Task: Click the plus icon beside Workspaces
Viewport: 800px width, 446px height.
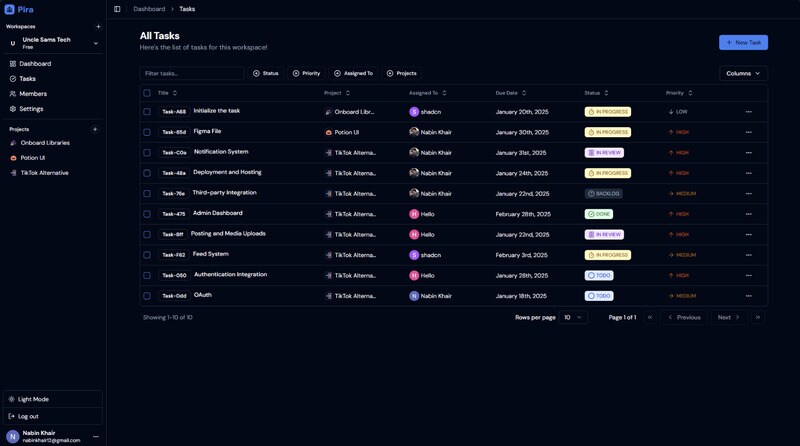Action: pos(98,27)
